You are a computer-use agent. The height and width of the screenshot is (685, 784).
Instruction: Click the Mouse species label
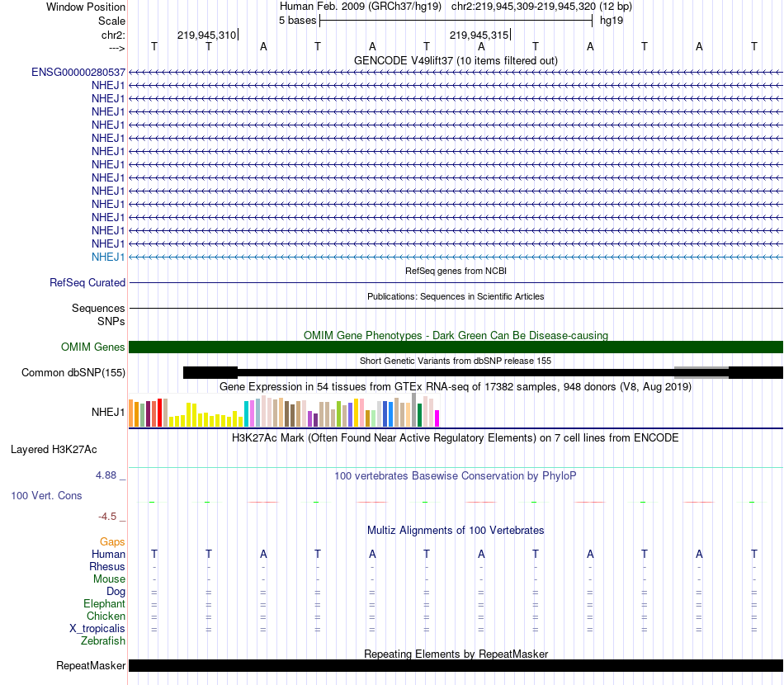point(109,579)
